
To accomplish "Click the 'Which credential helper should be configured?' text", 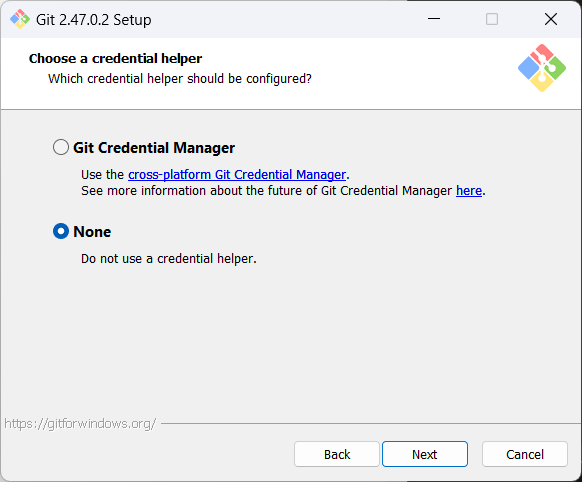I will [180, 79].
